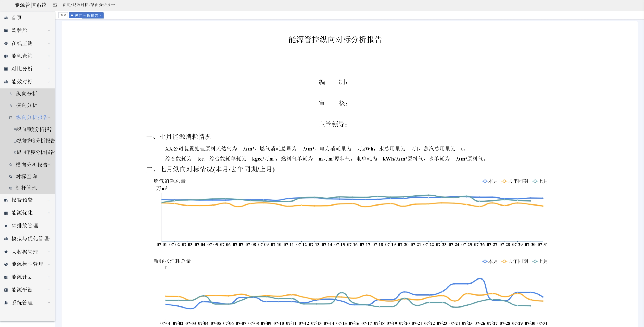Click the 驾驶舱 menu icon
This screenshot has width=644, height=327.
pyautogui.click(x=6, y=31)
